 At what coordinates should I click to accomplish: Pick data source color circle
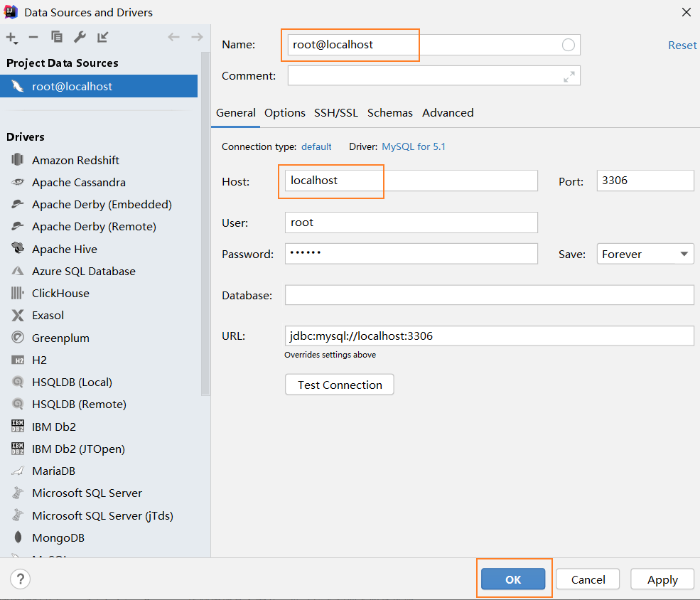(x=569, y=45)
